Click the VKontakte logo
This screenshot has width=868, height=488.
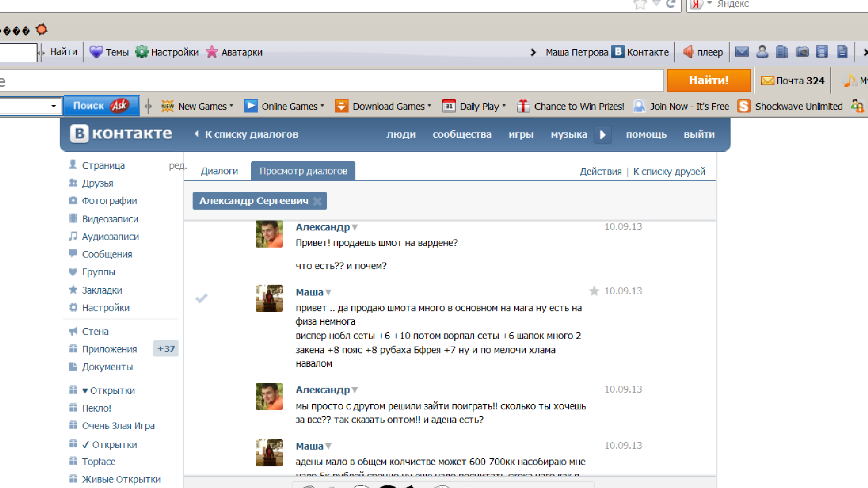pyautogui.click(x=121, y=134)
